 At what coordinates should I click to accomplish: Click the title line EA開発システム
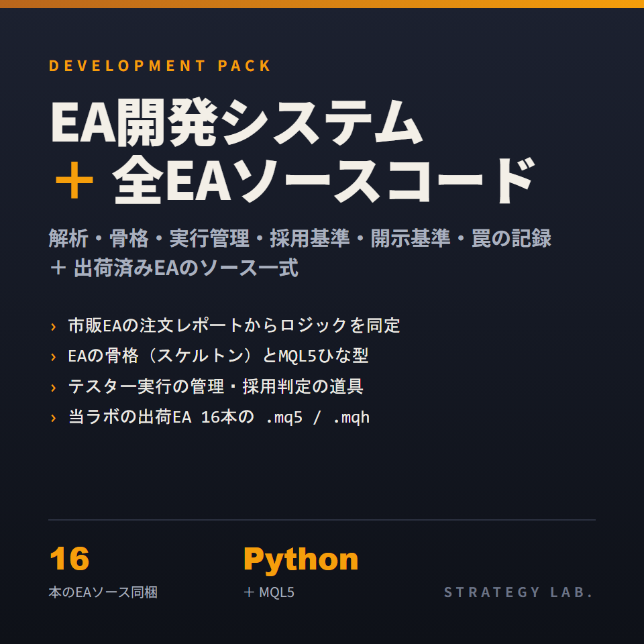235,122
